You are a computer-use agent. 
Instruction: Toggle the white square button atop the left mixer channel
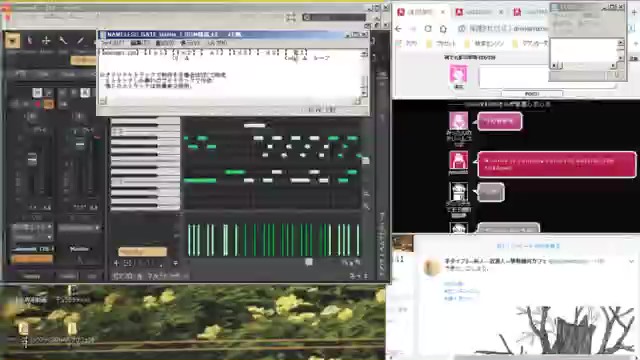coord(37,93)
